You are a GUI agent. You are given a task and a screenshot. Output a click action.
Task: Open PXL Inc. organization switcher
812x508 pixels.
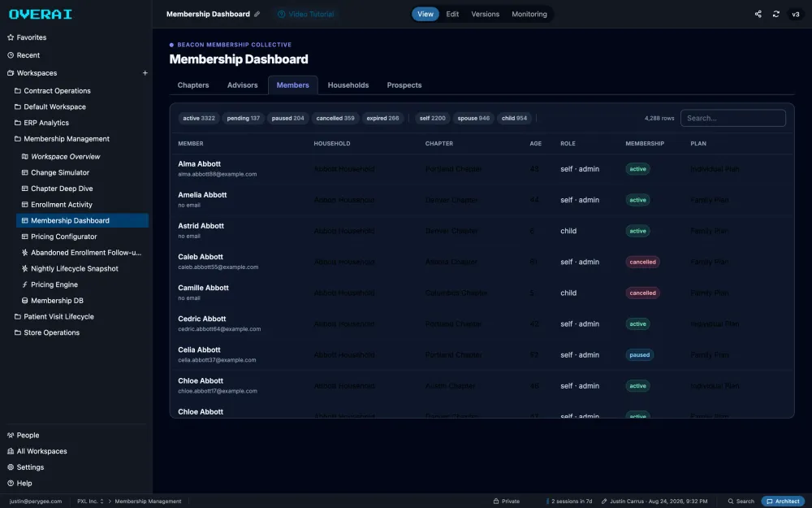[x=90, y=501]
